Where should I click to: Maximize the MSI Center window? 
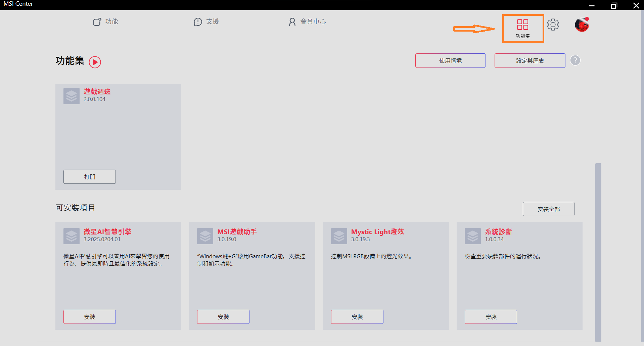(614, 5)
